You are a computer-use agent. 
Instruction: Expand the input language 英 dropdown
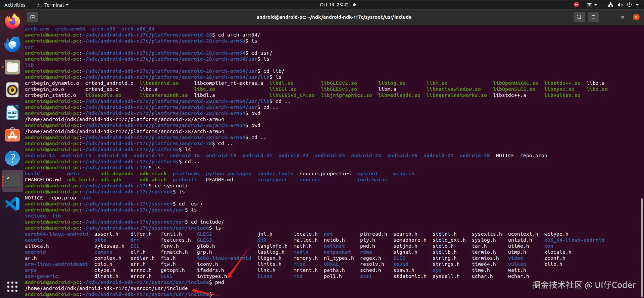592,5
